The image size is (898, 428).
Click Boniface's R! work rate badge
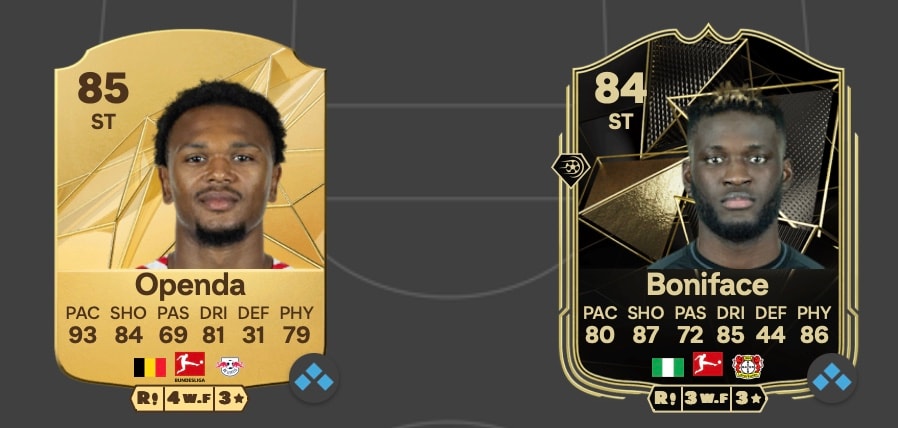(665, 398)
